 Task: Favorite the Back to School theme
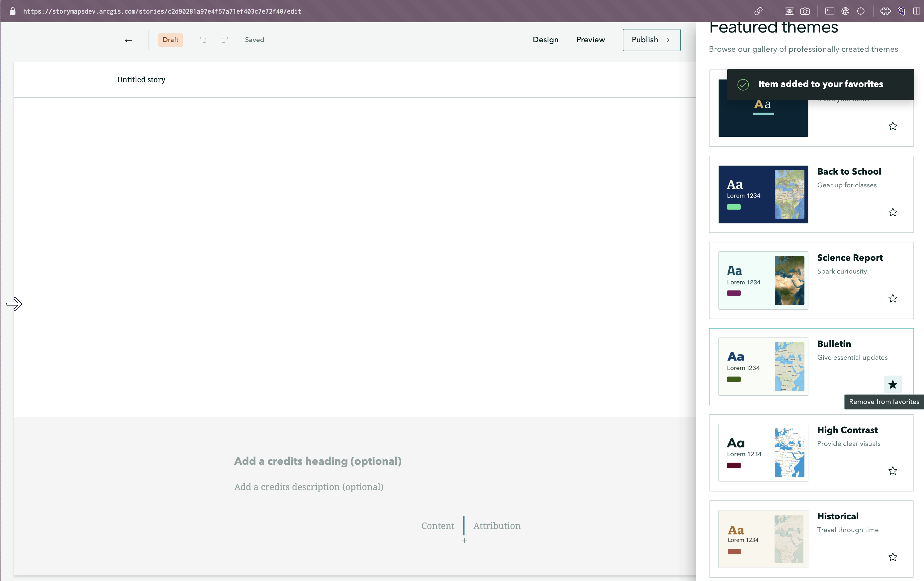click(893, 212)
